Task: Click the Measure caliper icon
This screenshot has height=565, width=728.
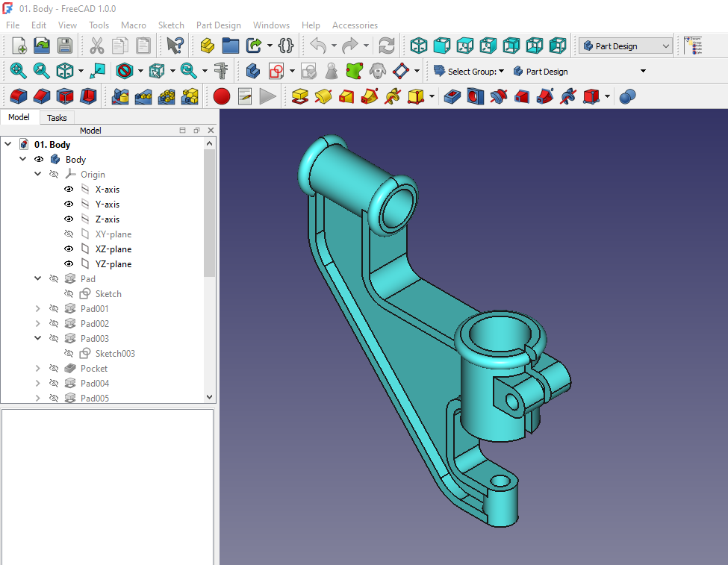Action: (220, 72)
